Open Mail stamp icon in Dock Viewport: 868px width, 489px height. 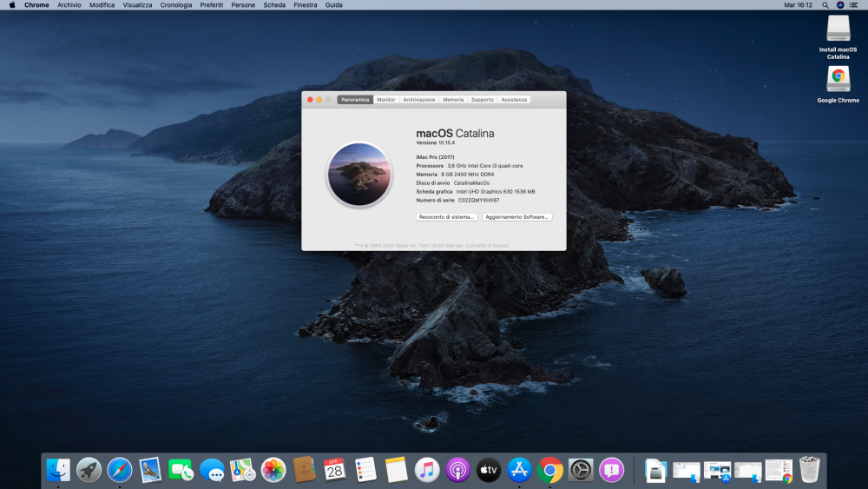tap(150, 470)
